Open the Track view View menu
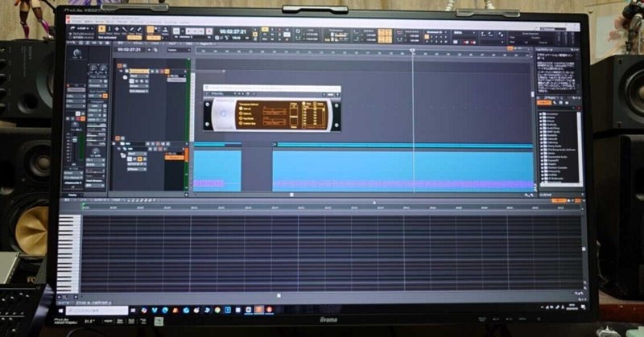The height and width of the screenshot is (337, 644). point(120,44)
